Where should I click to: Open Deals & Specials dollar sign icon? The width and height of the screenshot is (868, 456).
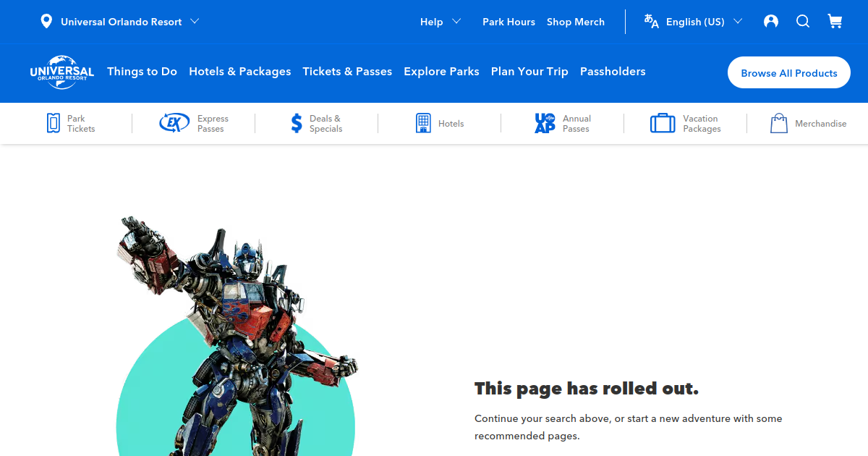[297, 123]
